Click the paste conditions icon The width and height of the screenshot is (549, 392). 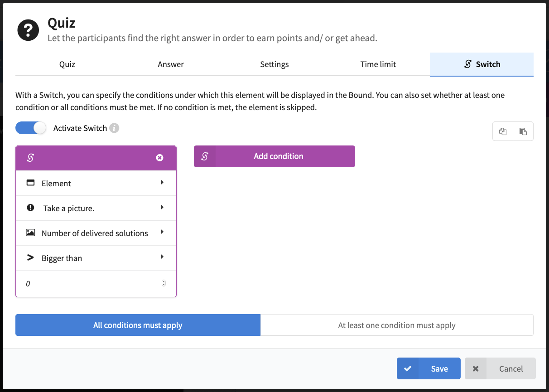(523, 131)
